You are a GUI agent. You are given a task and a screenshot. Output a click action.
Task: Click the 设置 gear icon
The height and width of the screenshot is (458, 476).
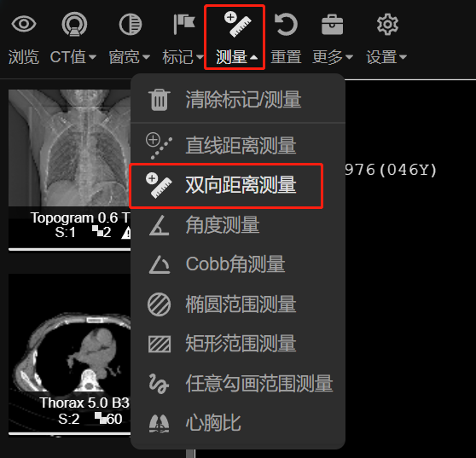tap(387, 24)
